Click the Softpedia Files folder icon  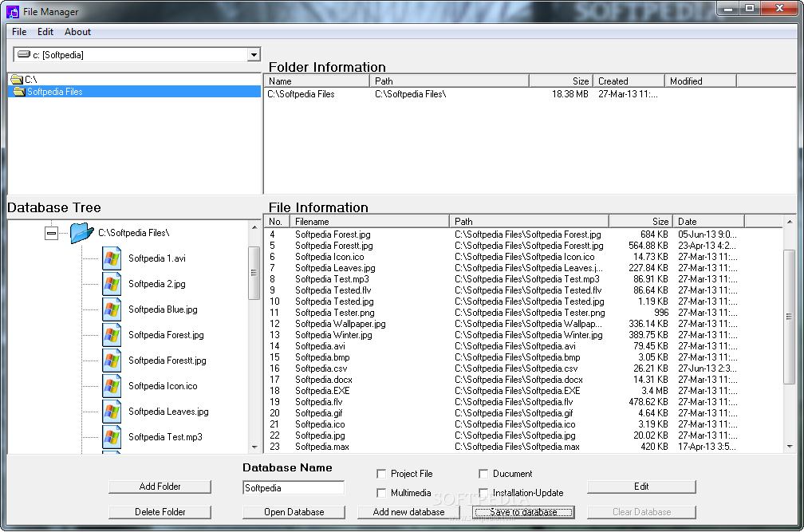point(19,92)
